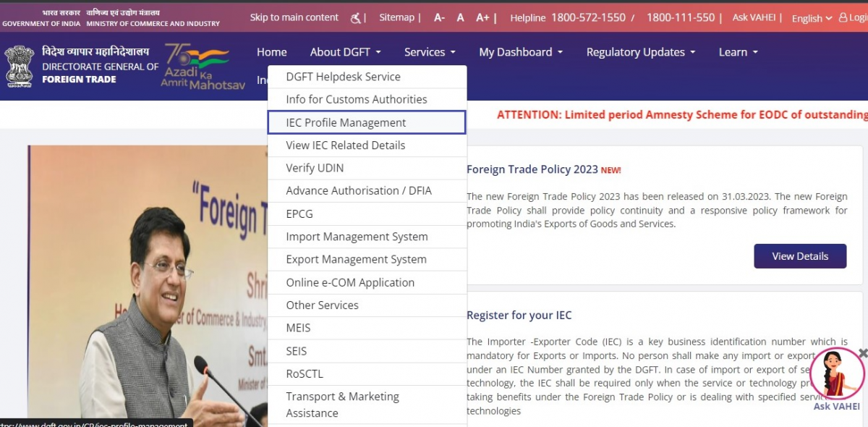This screenshot has height=427, width=868.
Task: Open the Home menu item
Action: (x=271, y=52)
